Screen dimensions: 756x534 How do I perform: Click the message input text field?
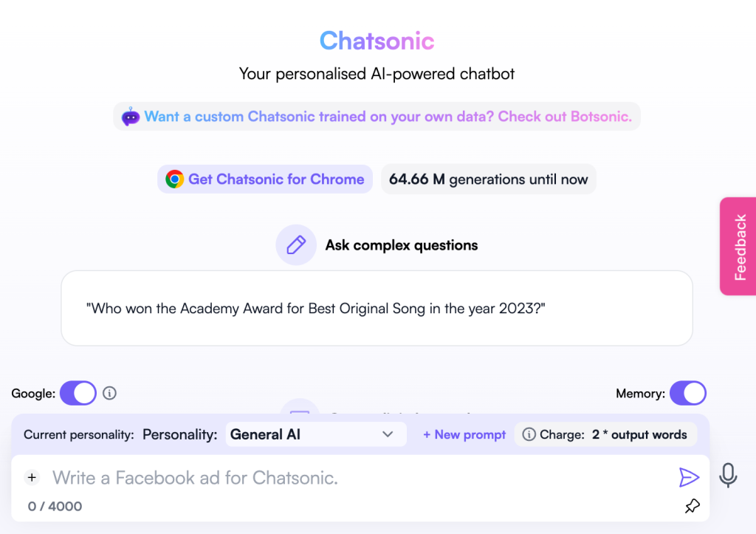tap(354, 478)
